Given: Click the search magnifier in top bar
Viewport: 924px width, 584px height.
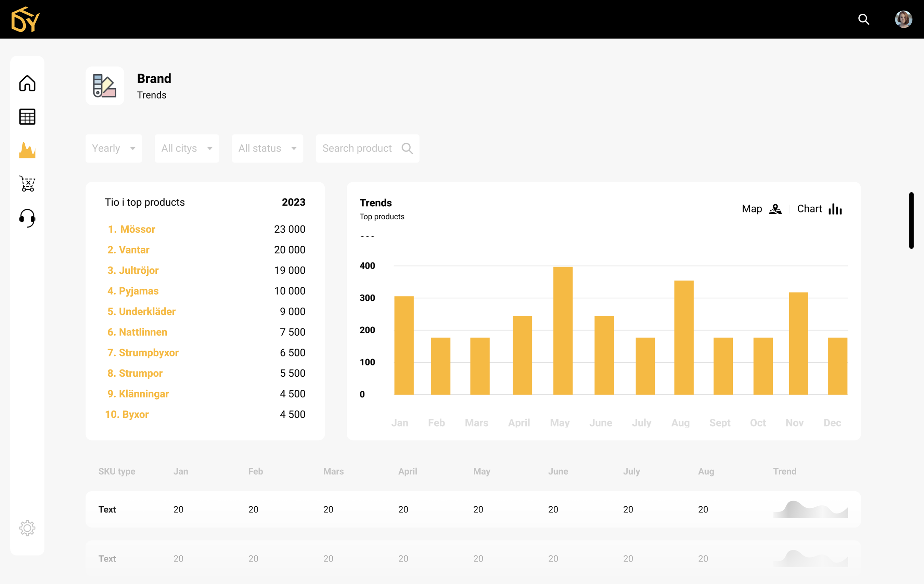Looking at the screenshot, I should 863,19.
